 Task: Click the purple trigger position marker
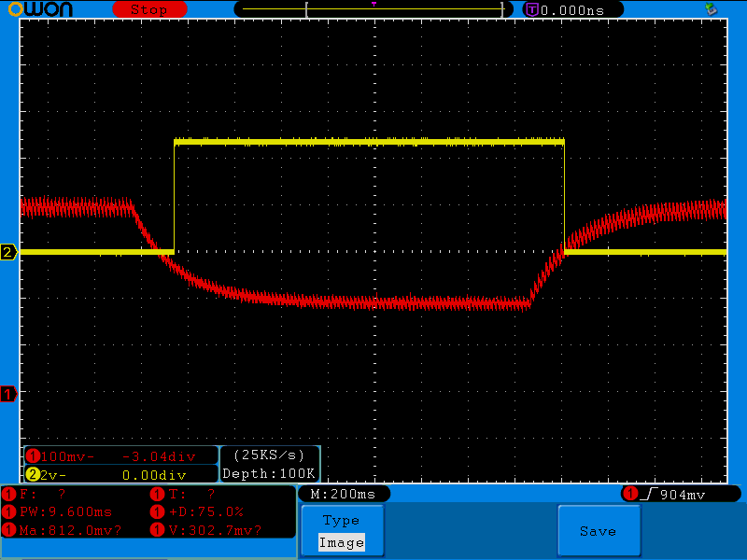(x=374, y=4)
